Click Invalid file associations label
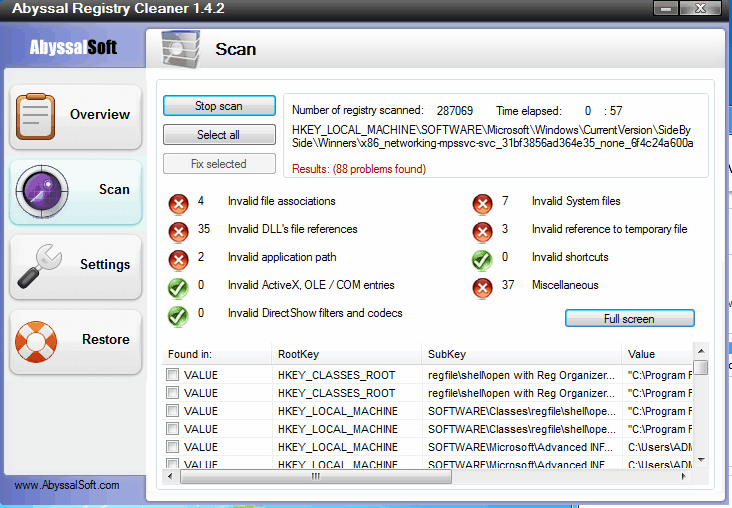The image size is (732, 508). point(282,201)
